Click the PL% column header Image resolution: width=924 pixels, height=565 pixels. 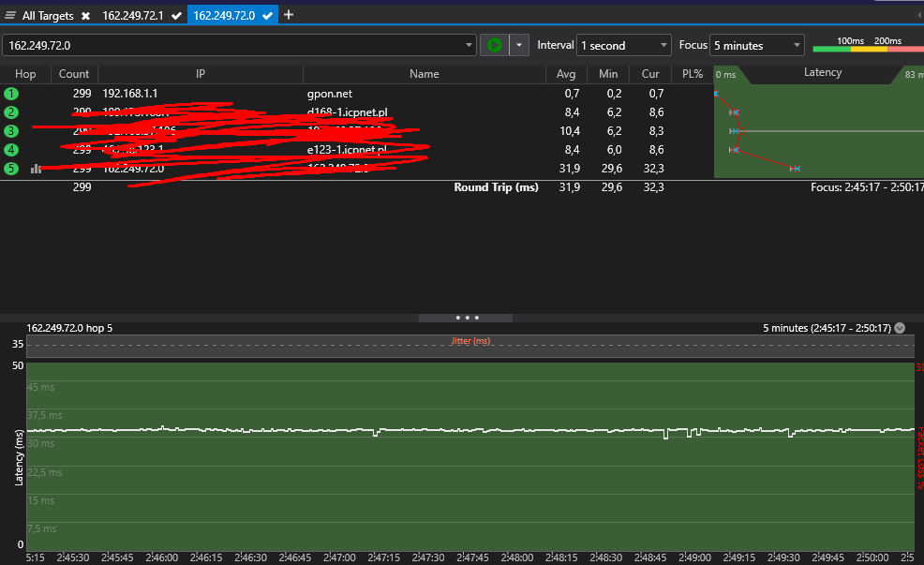coord(693,74)
